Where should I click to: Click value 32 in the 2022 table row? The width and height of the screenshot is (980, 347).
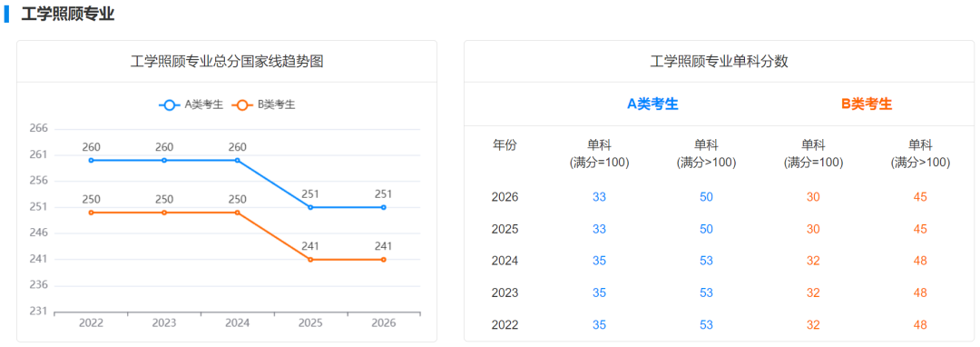pyautogui.click(x=813, y=324)
